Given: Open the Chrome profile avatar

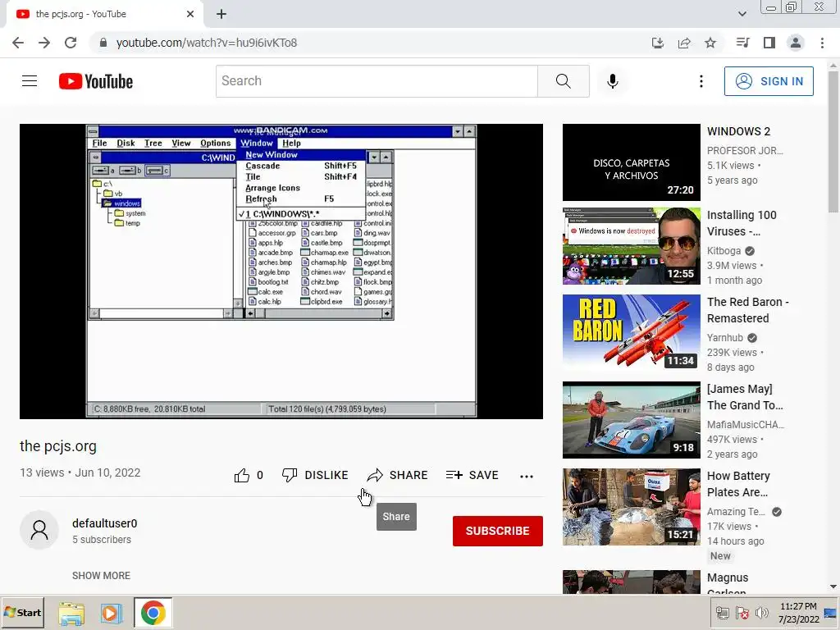Looking at the screenshot, I should click(796, 43).
